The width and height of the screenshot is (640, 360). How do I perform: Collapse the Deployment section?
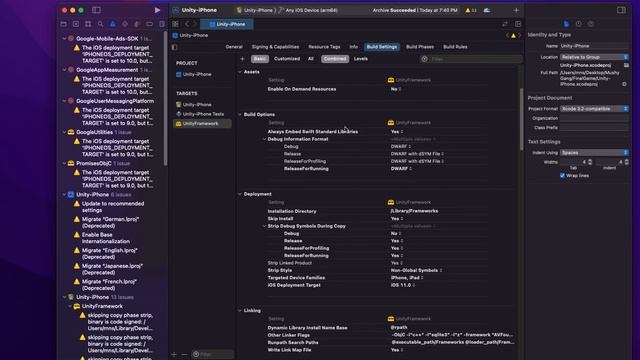point(240,194)
